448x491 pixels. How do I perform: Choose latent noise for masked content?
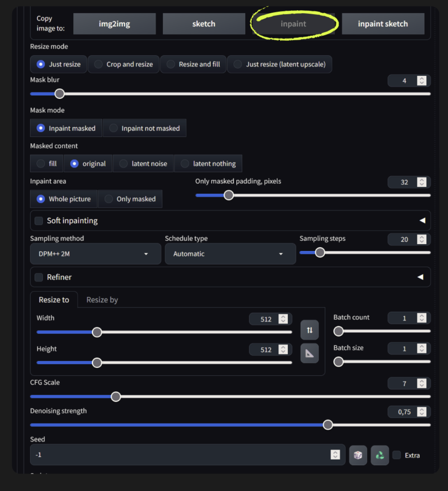coord(143,163)
